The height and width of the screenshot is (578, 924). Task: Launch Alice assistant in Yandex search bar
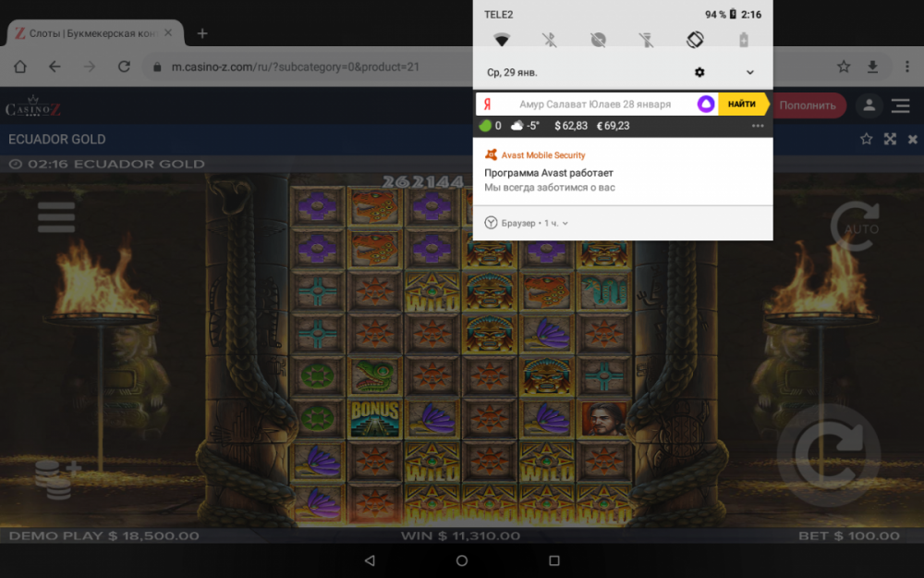[706, 105]
